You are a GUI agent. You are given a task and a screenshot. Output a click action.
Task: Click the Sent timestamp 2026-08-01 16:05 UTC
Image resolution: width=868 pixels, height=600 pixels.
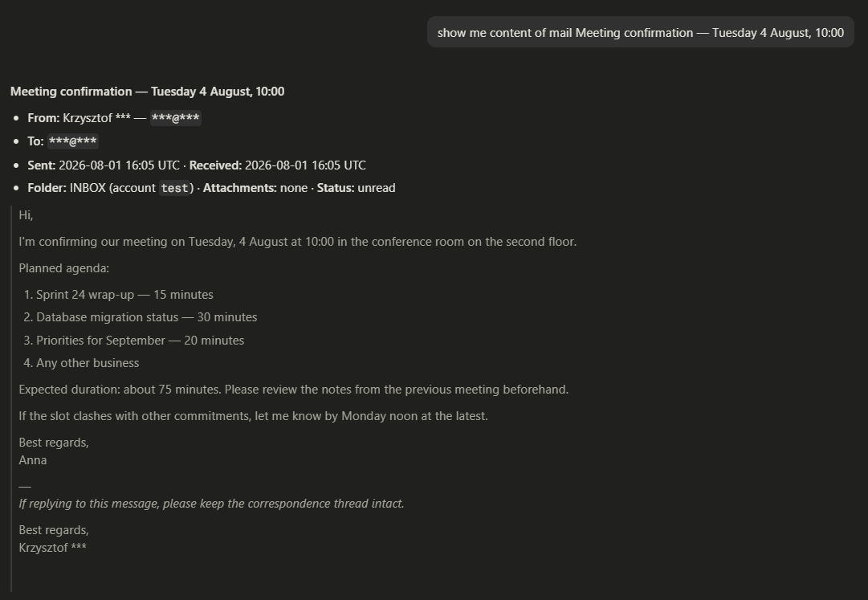(119, 165)
